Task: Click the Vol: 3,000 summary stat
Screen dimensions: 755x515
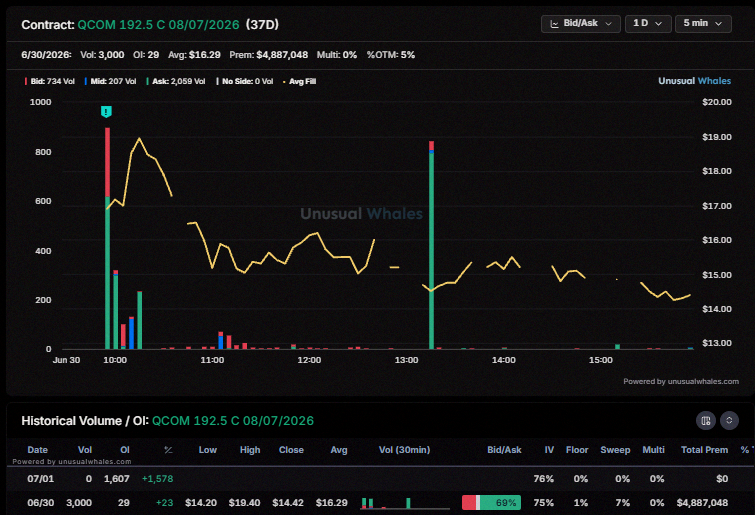Action: coord(102,55)
